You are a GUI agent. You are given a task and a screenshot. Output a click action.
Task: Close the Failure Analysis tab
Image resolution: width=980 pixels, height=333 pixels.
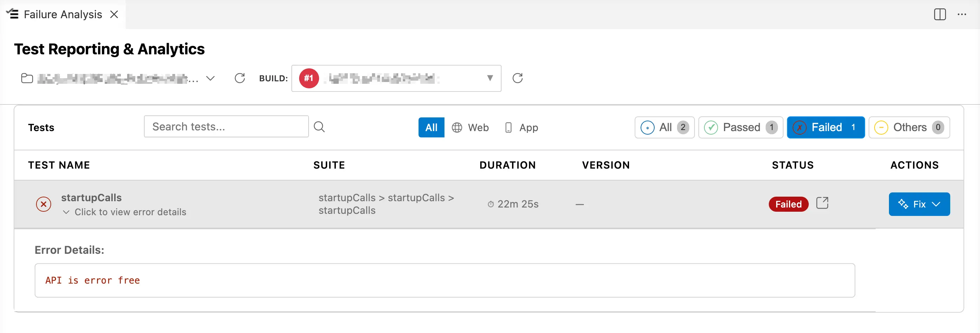coord(114,14)
